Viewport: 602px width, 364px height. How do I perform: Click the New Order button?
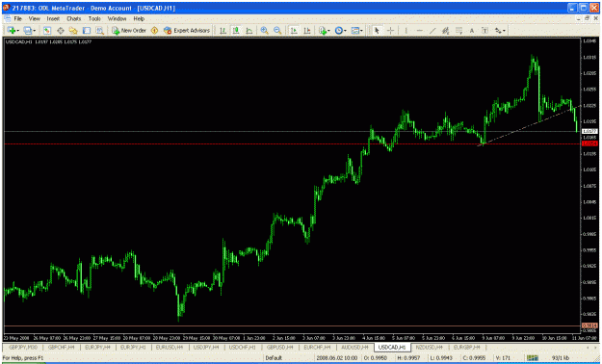click(129, 31)
